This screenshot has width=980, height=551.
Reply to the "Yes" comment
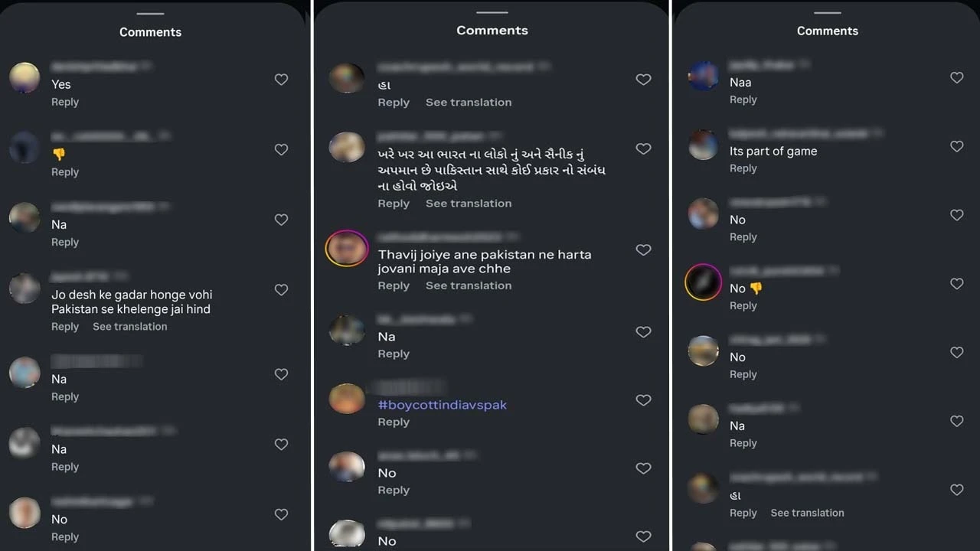pyautogui.click(x=65, y=102)
